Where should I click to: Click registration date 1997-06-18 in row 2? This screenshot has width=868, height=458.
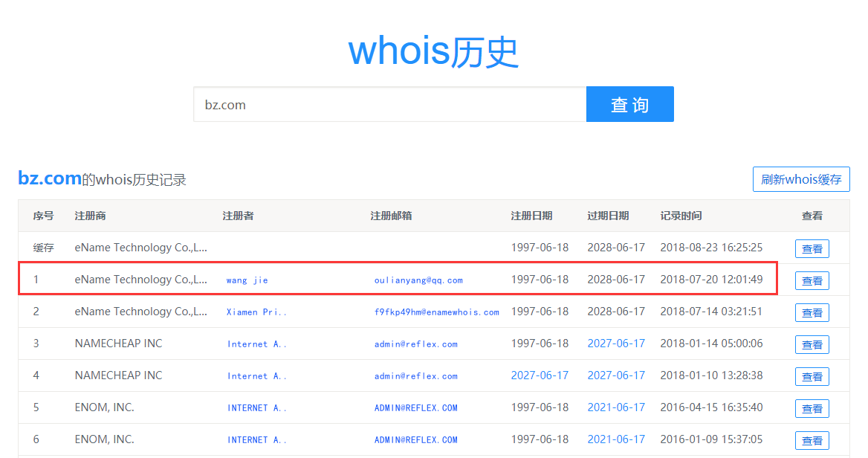pos(540,312)
